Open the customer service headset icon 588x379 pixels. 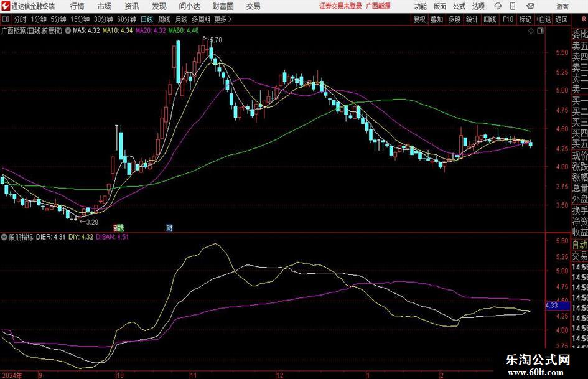[498, 6]
